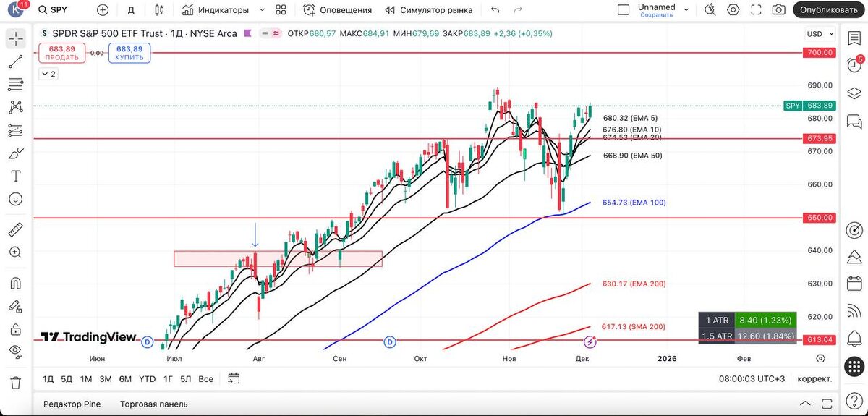Open the economic calendar panel
Viewport: 868px width, 416px height.
[854, 284]
